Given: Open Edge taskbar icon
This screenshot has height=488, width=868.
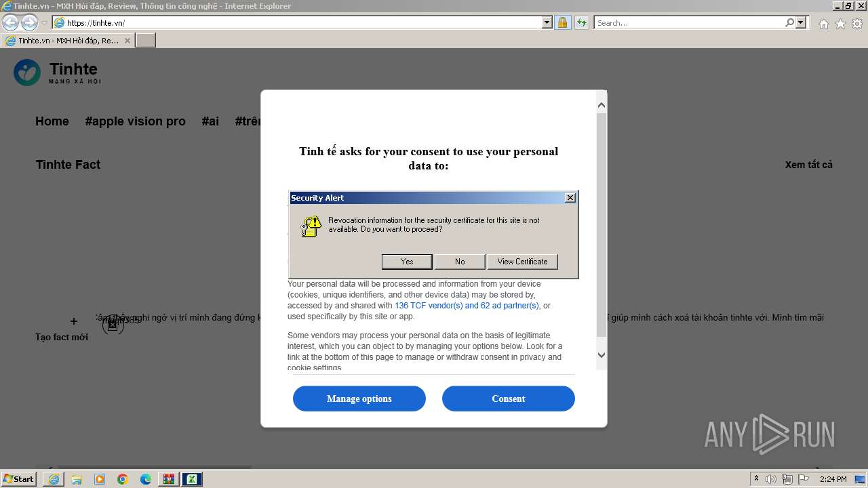Looking at the screenshot, I should [x=146, y=479].
